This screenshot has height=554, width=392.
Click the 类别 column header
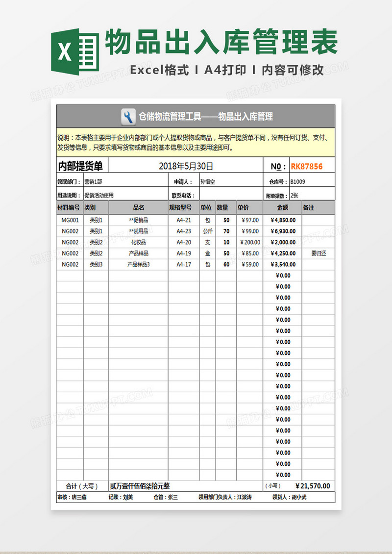pos(96,207)
